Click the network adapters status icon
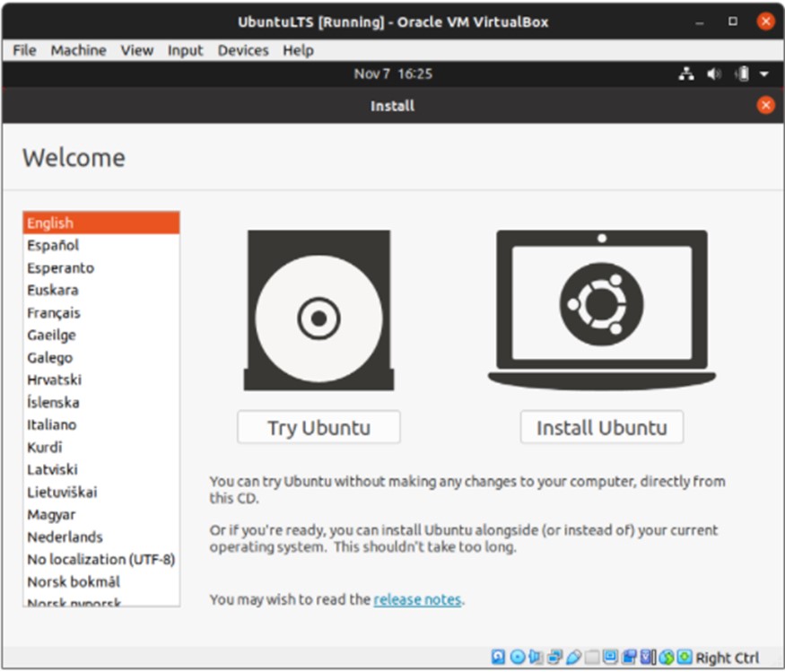This screenshot has height=672, width=785. point(554,657)
